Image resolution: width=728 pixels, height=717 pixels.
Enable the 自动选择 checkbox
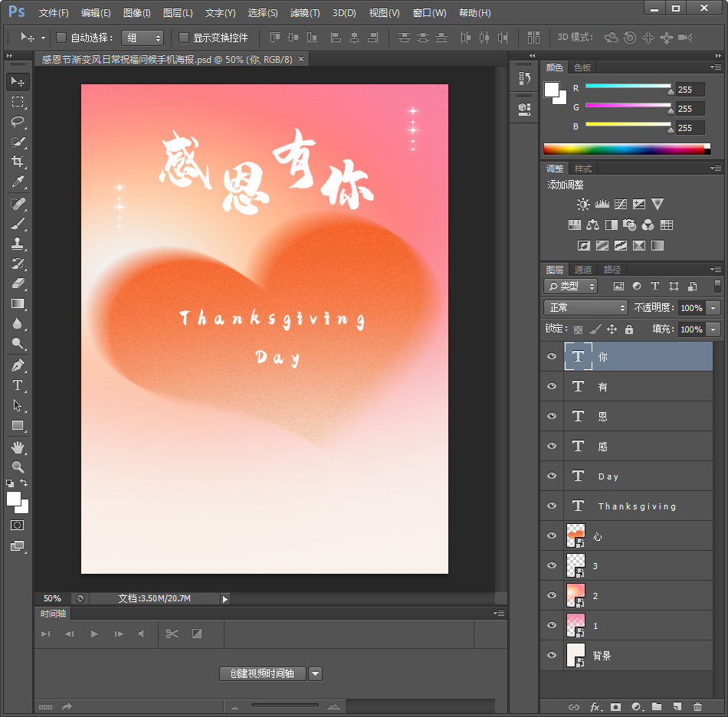(x=62, y=38)
